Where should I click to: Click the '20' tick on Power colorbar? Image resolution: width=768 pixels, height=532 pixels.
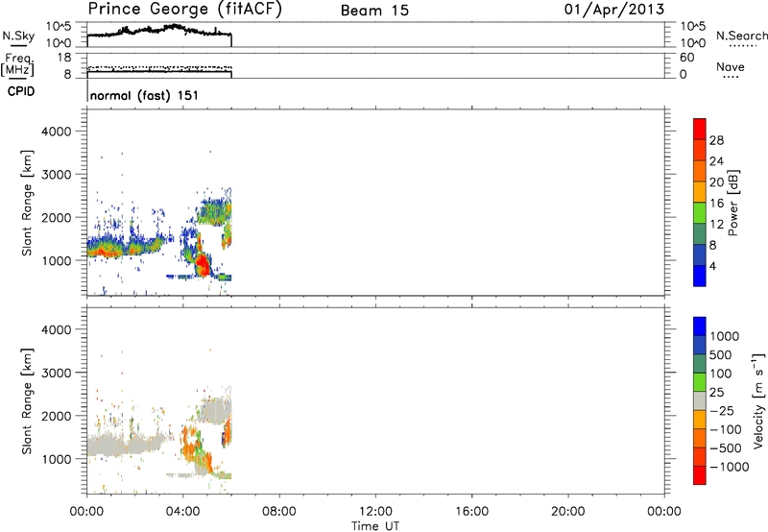tap(716, 182)
